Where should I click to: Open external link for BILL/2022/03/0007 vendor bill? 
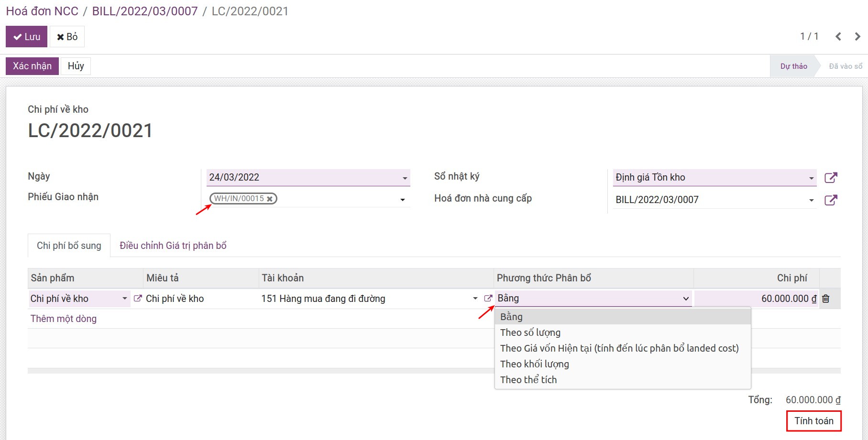point(831,200)
